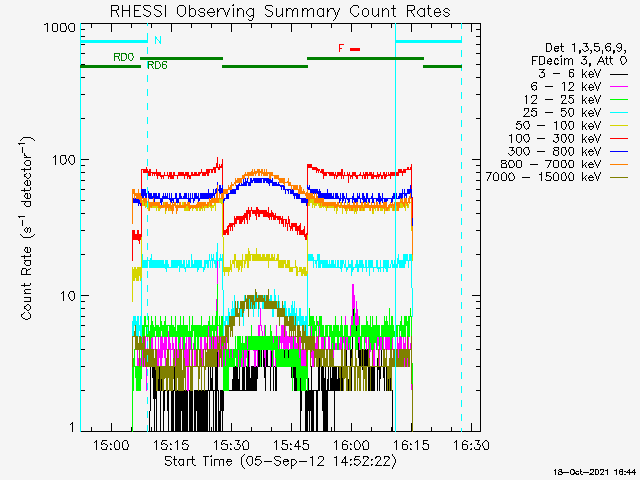Click the cyan line swatch for 25 - 50 keV
Image resolution: width=640 pixels, height=480 pixels.
click(x=619, y=113)
